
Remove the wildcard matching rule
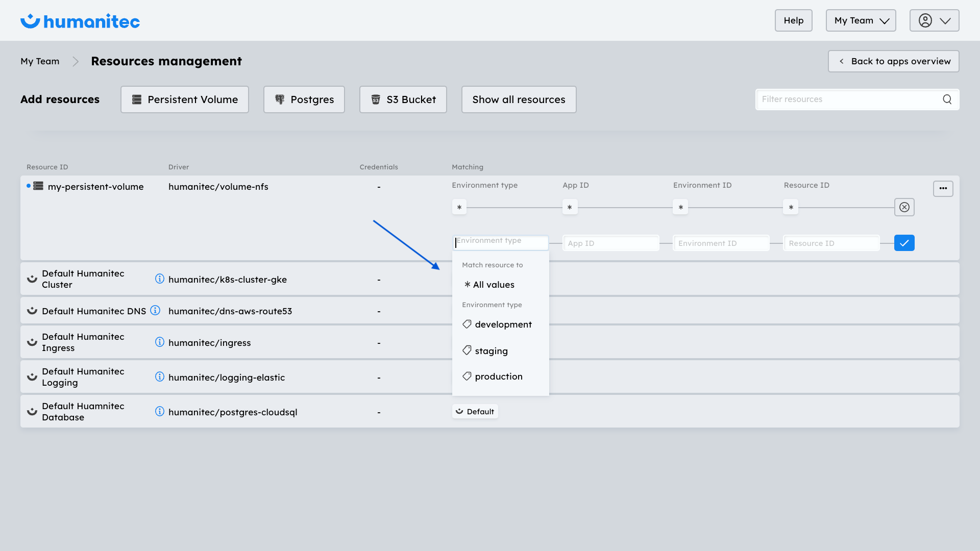coord(904,207)
